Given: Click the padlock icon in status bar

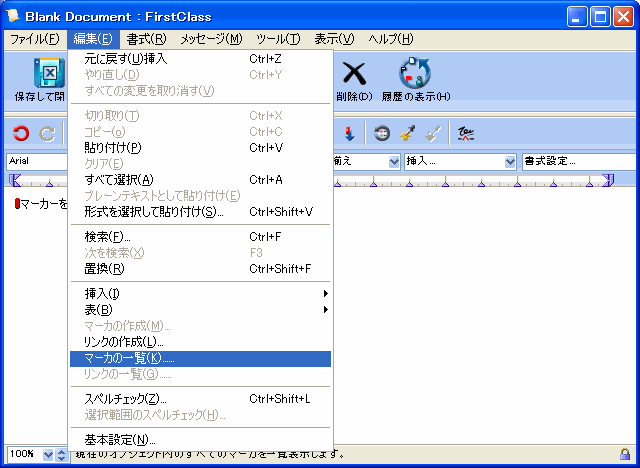Looking at the screenshot, I should click(x=624, y=454).
